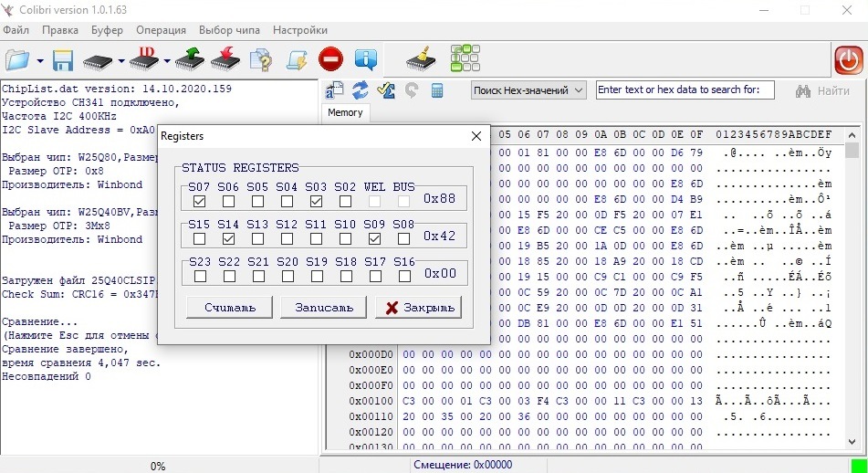Click the 0% progress bar
The image size is (868, 473).
pos(158,466)
